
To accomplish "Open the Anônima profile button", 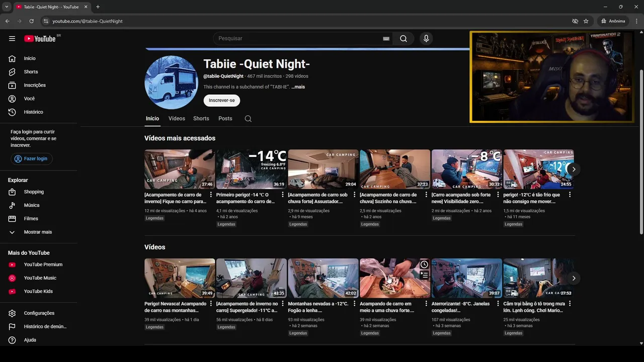I will (x=613, y=21).
